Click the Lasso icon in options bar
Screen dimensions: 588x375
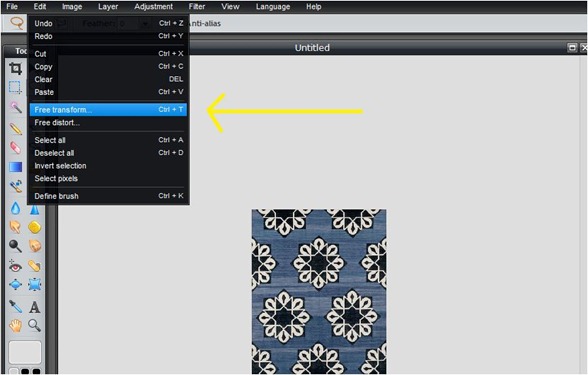point(16,23)
